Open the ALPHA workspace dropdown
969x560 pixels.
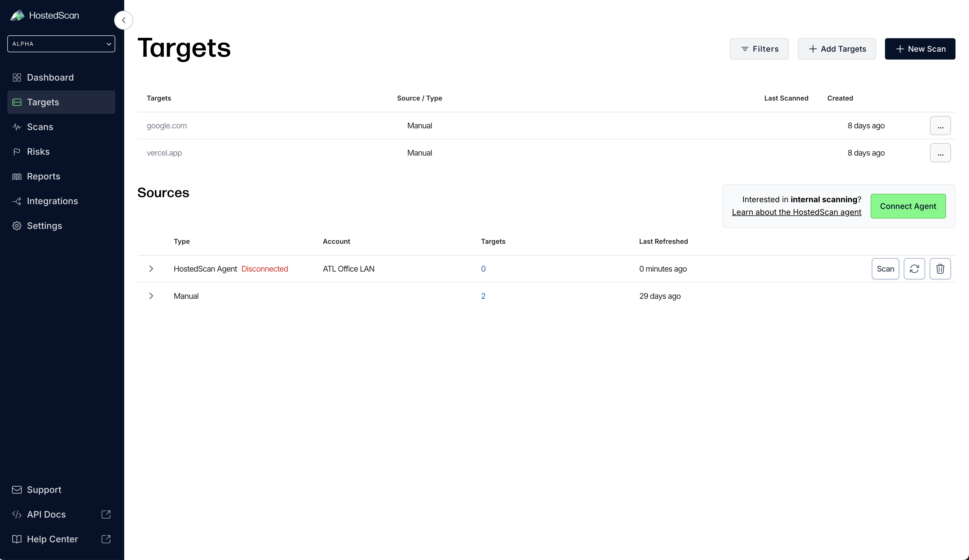[61, 44]
